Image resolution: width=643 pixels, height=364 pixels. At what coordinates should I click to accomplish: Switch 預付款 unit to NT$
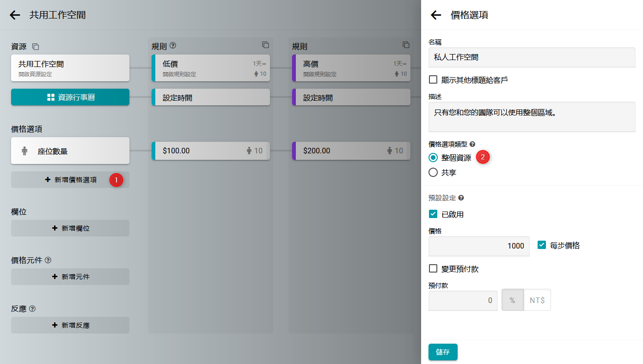pyautogui.click(x=537, y=300)
